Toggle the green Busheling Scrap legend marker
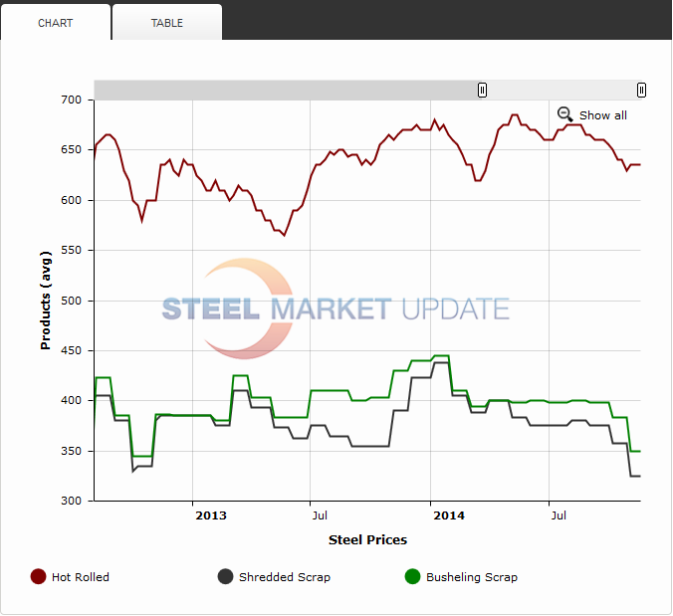This screenshot has height=616, width=673. (413, 577)
